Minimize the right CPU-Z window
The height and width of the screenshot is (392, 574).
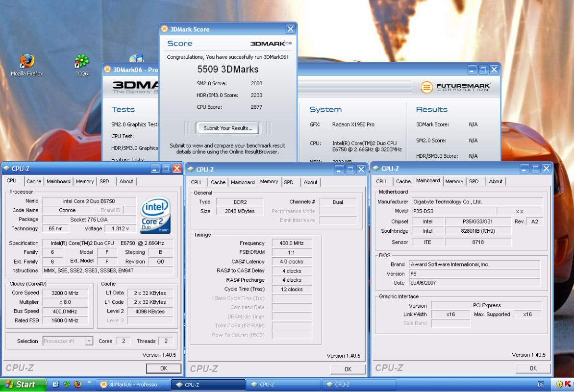point(524,169)
